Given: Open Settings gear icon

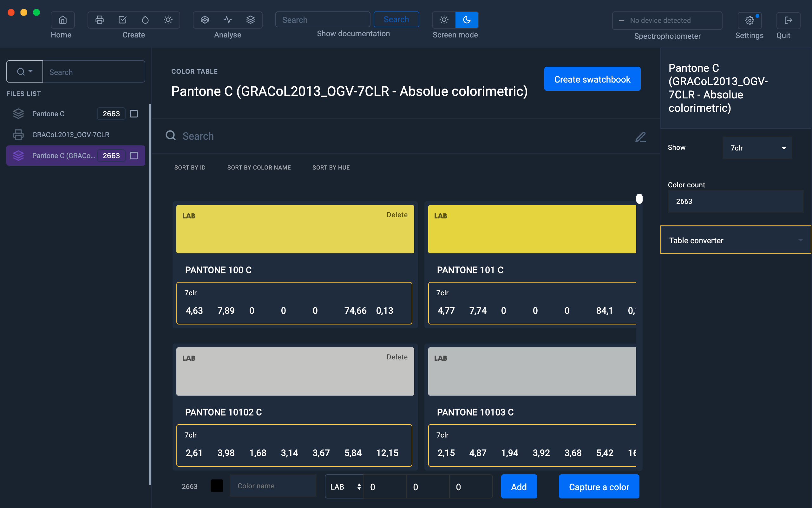Looking at the screenshot, I should tap(750, 21).
